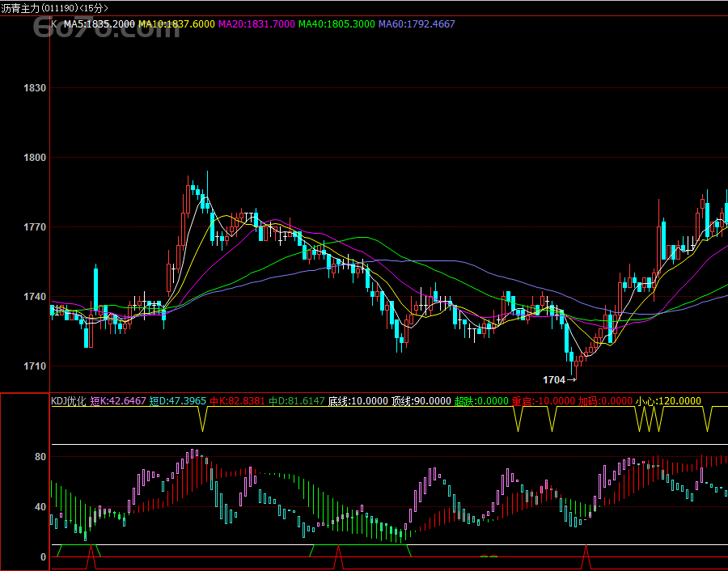Click the 沥青主力 (011190) chart title
728x571 pixels.
[54, 8]
